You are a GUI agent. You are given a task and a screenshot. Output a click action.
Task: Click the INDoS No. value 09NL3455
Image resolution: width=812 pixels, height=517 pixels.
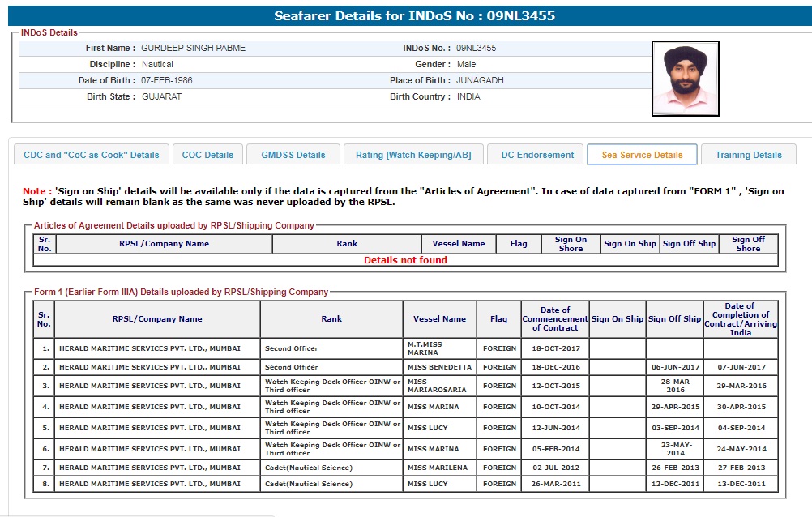pyautogui.click(x=476, y=48)
